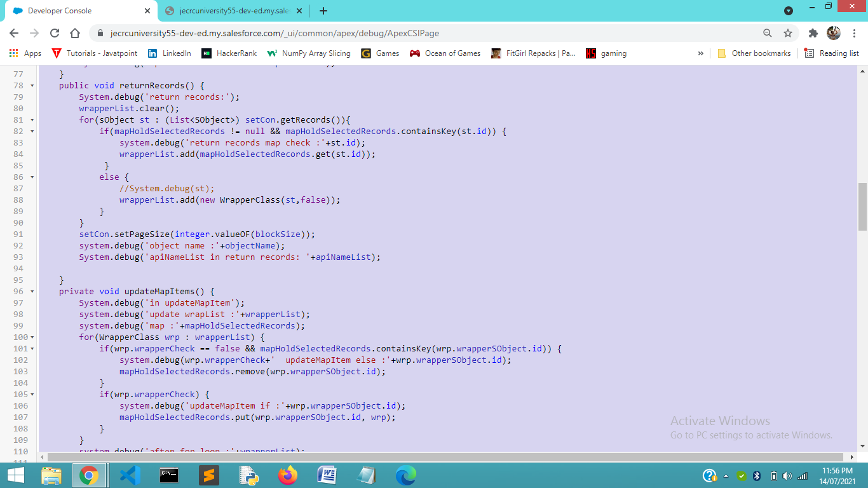
Task: Mute volume via the speaker tray icon
Action: tap(788, 475)
